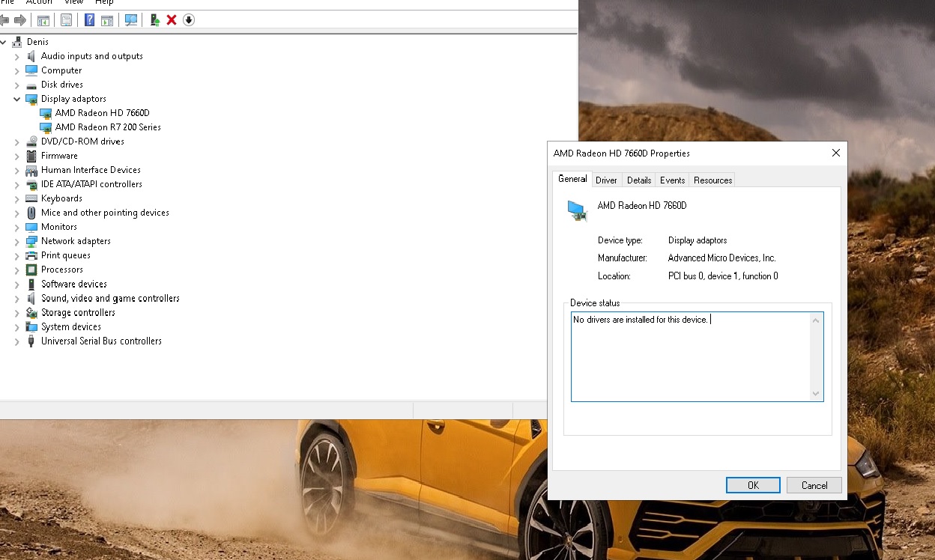This screenshot has width=935, height=560.
Task: Click the Show/Hide Console Tree toolbar icon
Action: 43,20
